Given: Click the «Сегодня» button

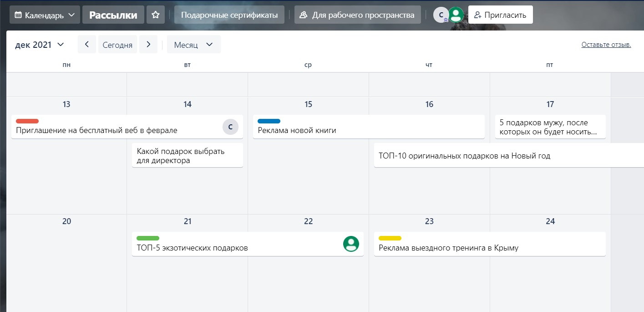Looking at the screenshot, I should click(118, 44).
